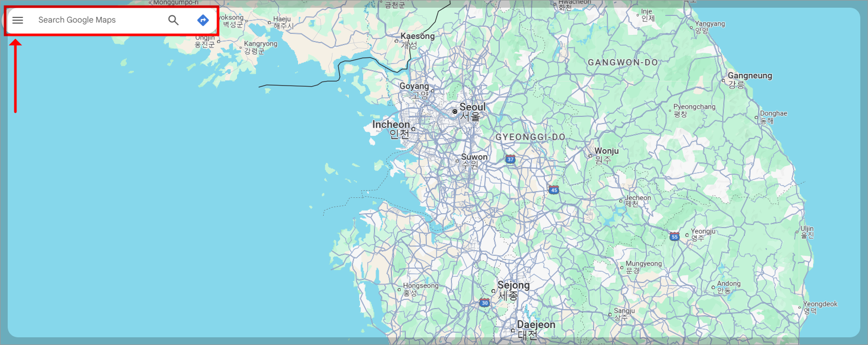Select the Sangju label

[x=624, y=314]
